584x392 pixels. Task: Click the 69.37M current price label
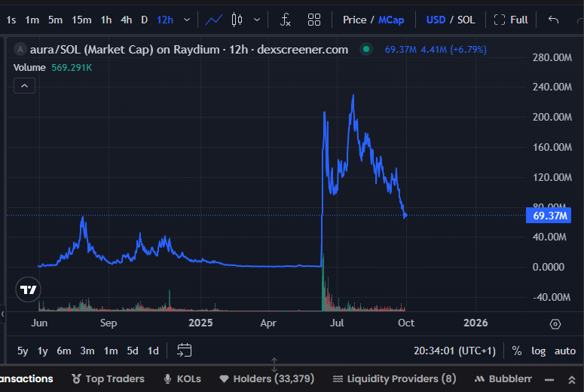point(549,216)
